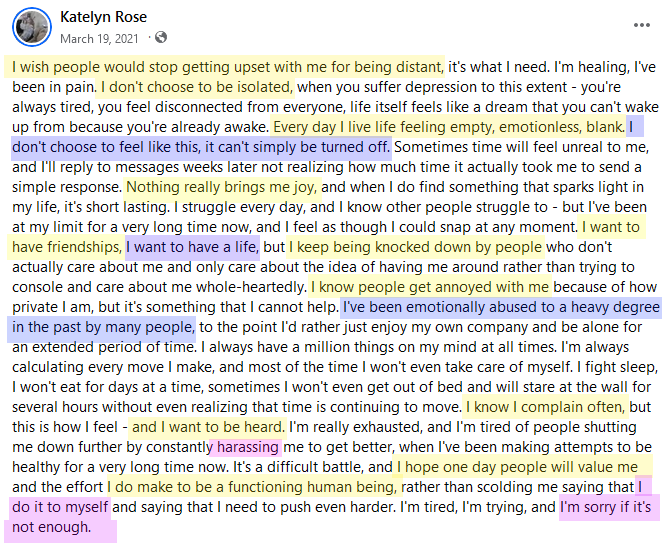Image resolution: width=669 pixels, height=543 pixels.
Task: Click highlighted "I hope one day people will value me"
Action: (518, 467)
